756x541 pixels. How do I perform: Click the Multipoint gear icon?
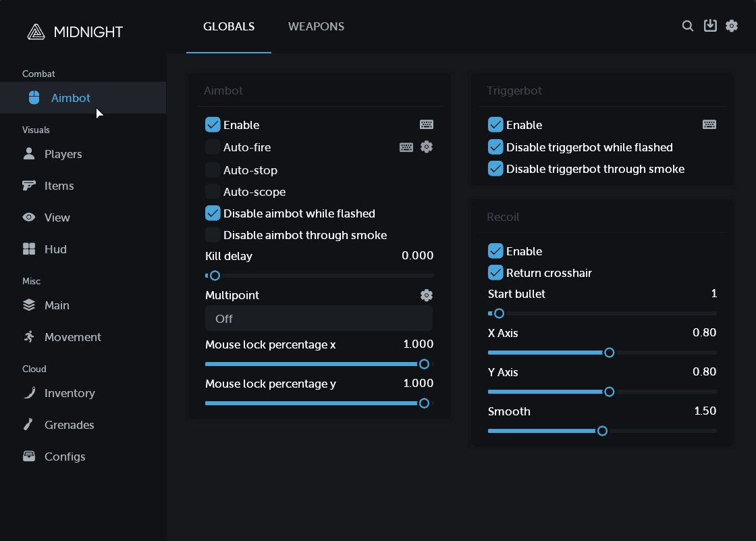[427, 295]
